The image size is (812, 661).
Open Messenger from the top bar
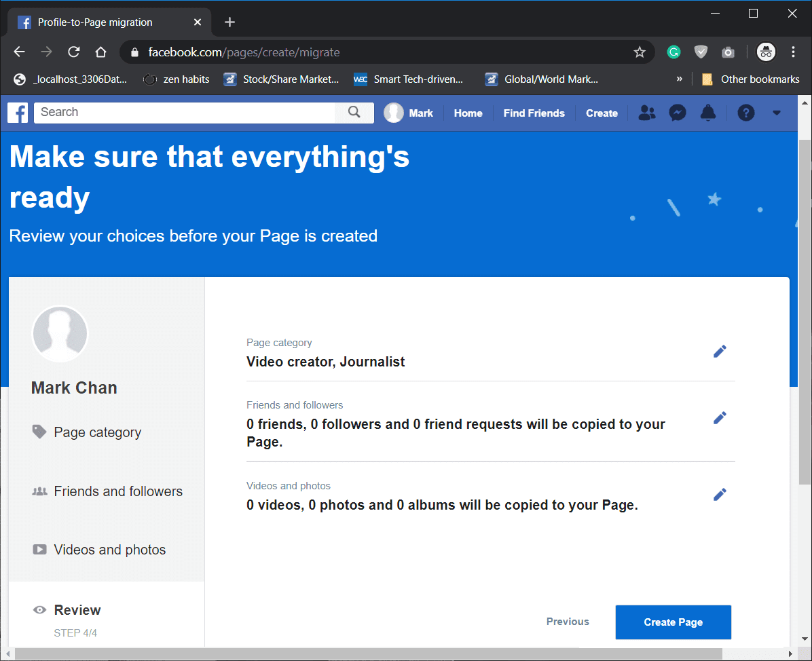(x=677, y=113)
